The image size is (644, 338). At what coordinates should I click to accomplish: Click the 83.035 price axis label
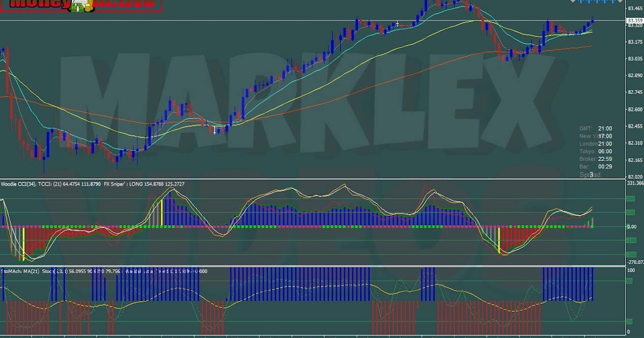tap(635, 58)
